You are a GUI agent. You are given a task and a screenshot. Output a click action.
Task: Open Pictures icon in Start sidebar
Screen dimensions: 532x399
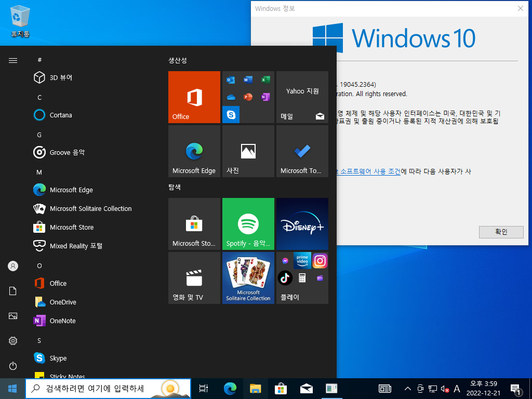click(13, 316)
